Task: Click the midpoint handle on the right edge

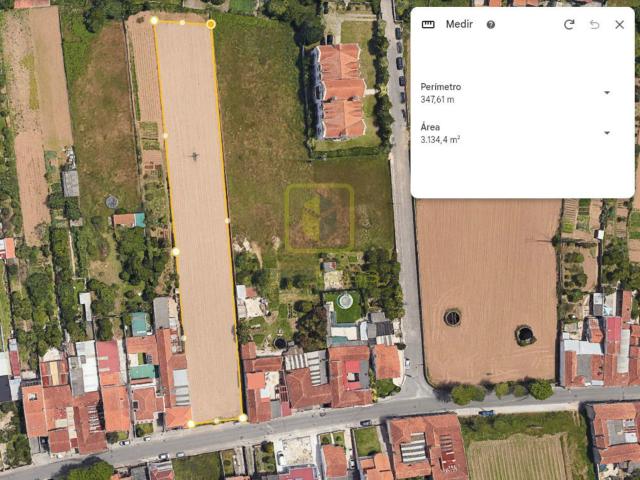Action: click(227, 221)
